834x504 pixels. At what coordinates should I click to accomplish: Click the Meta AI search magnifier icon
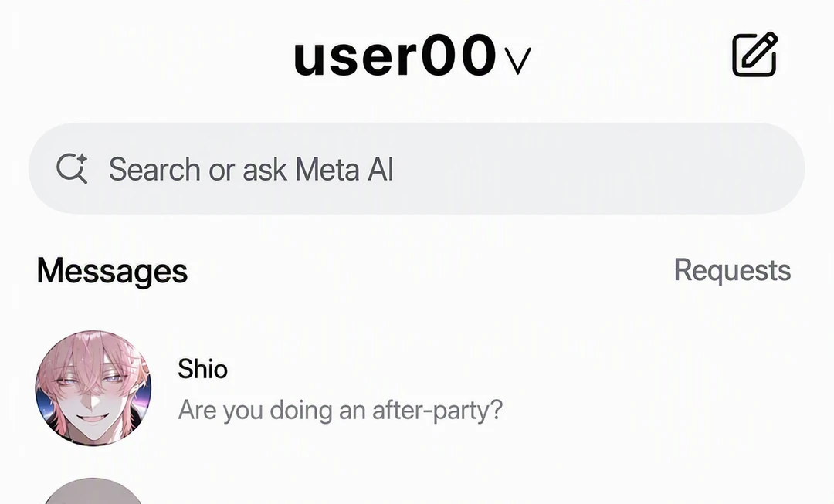point(72,168)
